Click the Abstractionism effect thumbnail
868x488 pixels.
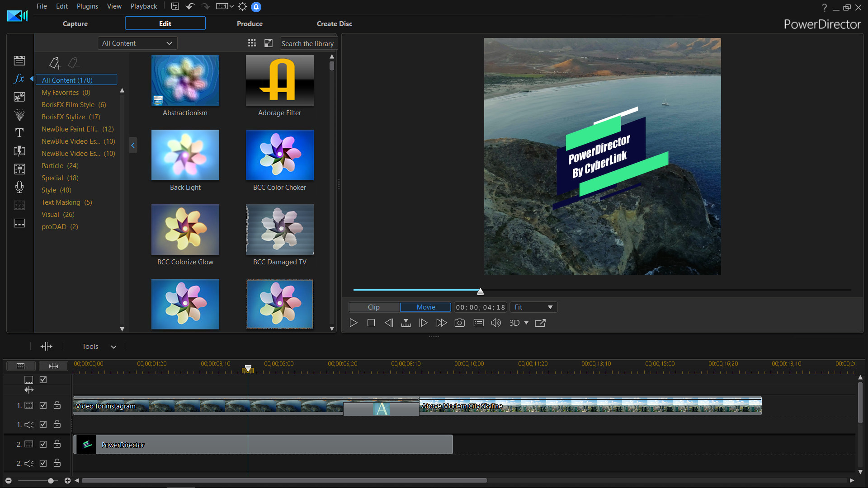(185, 80)
